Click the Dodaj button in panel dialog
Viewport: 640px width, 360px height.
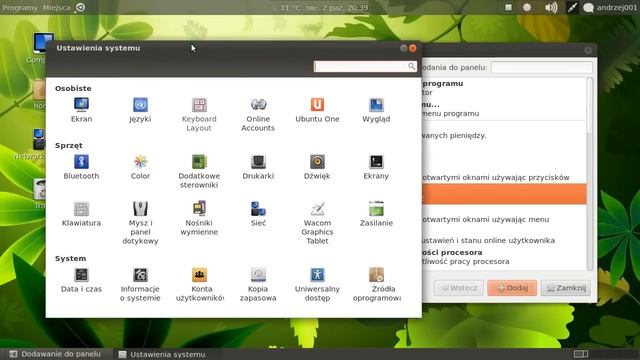point(512,288)
